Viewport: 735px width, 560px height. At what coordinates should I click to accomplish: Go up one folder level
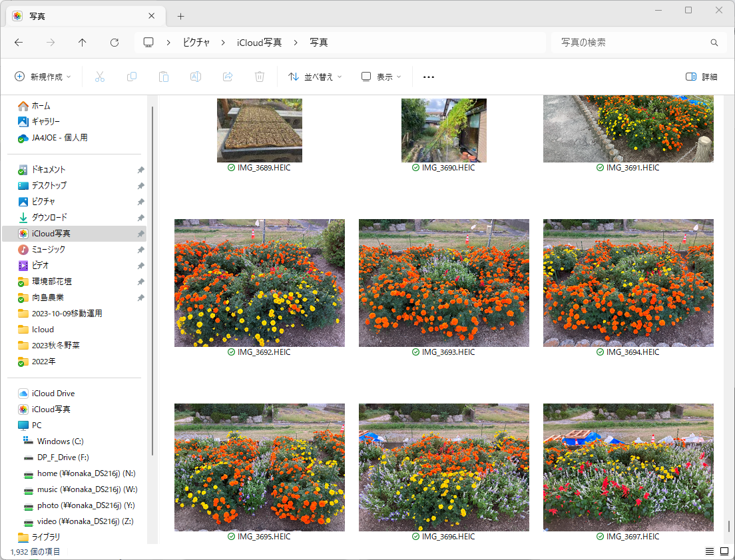coord(83,43)
